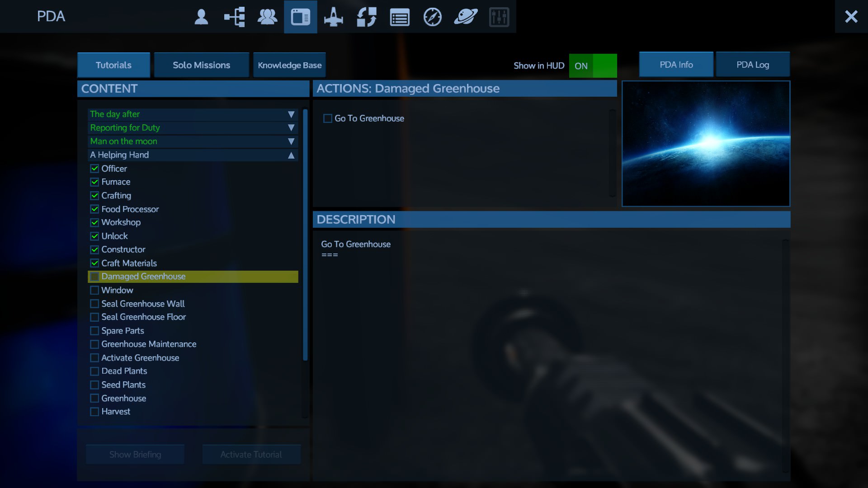
Task: Click the Go To Greenhouse description text
Action: point(356,244)
